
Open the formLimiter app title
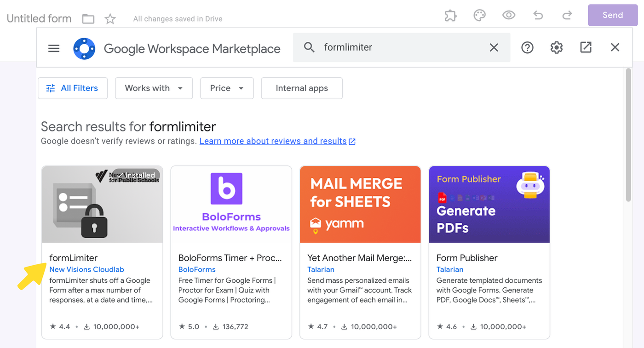(x=74, y=258)
